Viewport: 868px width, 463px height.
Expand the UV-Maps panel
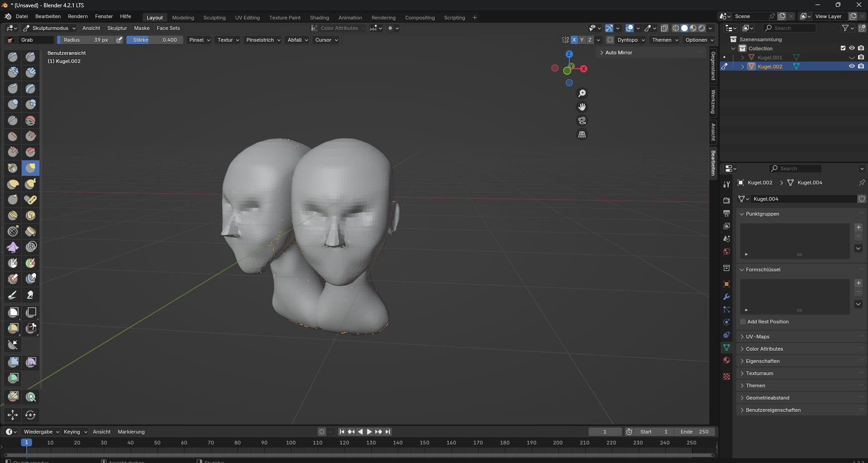(x=757, y=337)
